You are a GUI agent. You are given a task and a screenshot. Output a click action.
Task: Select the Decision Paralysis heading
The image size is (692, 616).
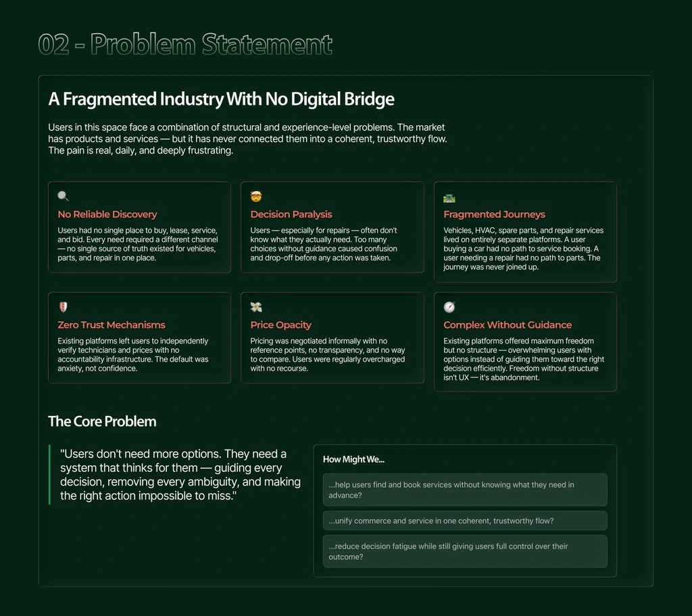point(291,214)
